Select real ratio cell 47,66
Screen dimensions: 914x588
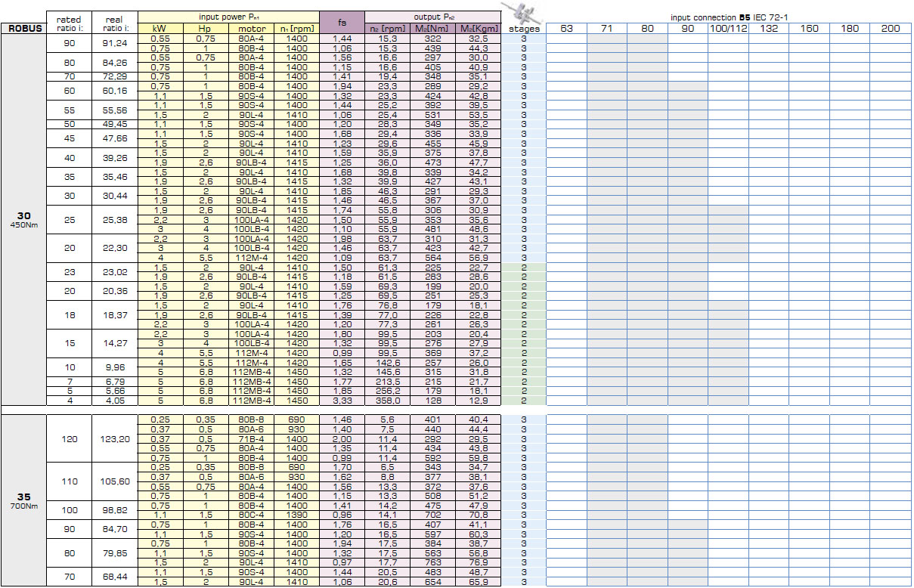coord(114,138)
